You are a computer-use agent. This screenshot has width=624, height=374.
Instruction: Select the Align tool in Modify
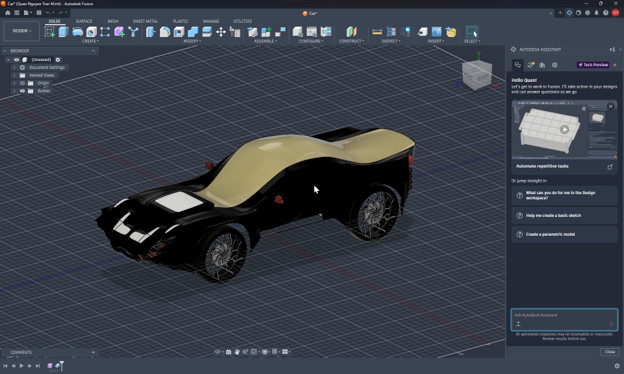click(235, 32)
